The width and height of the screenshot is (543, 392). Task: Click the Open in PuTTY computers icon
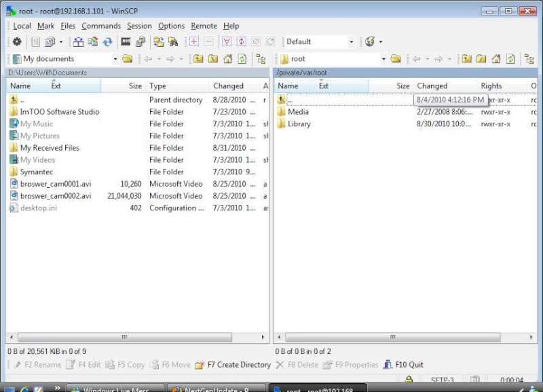click(x=141, y=42)
